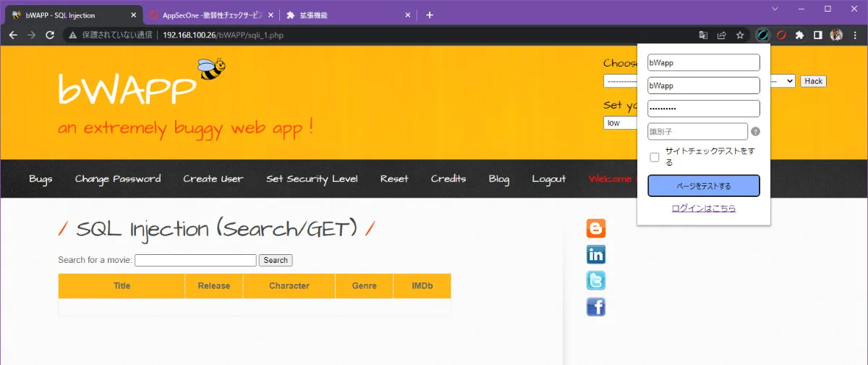Open the Chrome extensions puzzle icon
868x365 pixels.
coord(799,35)
